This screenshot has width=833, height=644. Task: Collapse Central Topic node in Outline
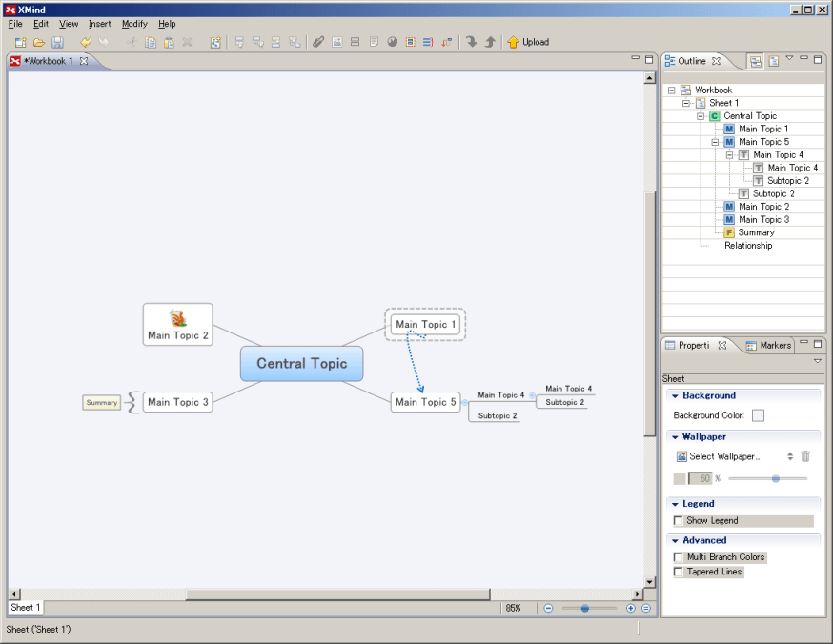pos(701,116)
